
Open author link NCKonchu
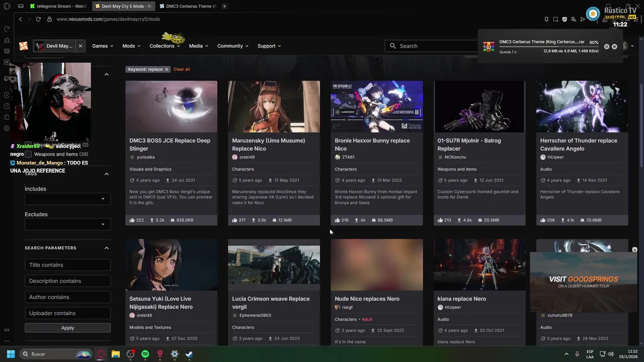click(x=455, y=157)
